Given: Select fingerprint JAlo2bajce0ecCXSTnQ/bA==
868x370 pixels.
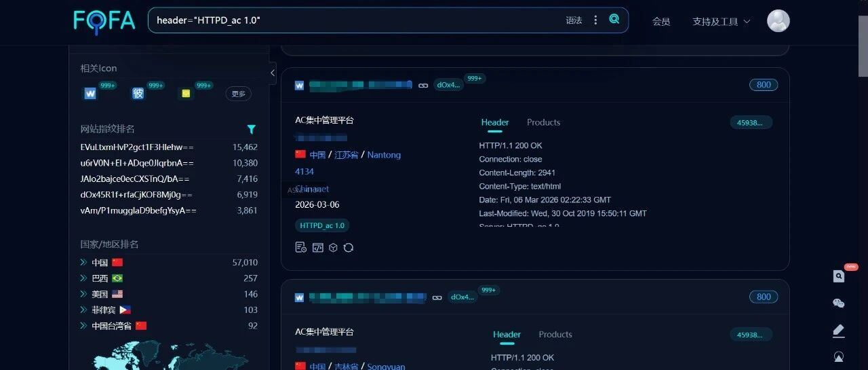Looking at the screenshot, I should click(135, 179).
